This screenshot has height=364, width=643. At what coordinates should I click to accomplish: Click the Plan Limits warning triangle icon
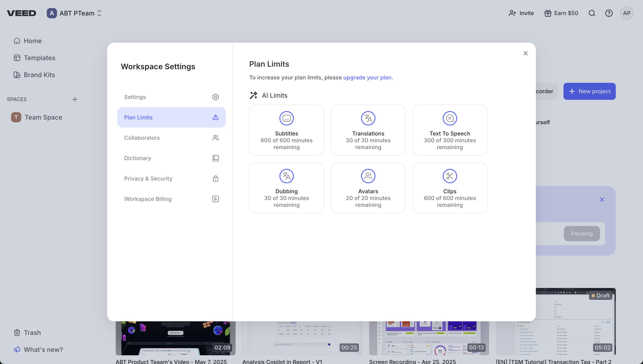tap(215, 117)
